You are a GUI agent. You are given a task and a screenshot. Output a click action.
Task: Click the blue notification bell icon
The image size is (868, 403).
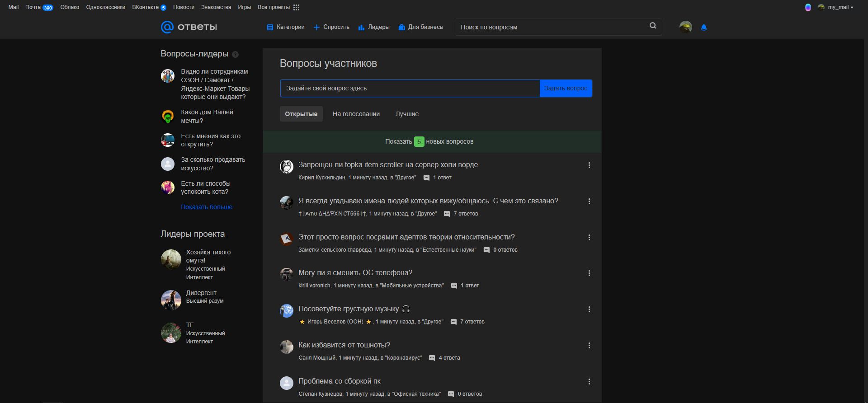point(703,28)
